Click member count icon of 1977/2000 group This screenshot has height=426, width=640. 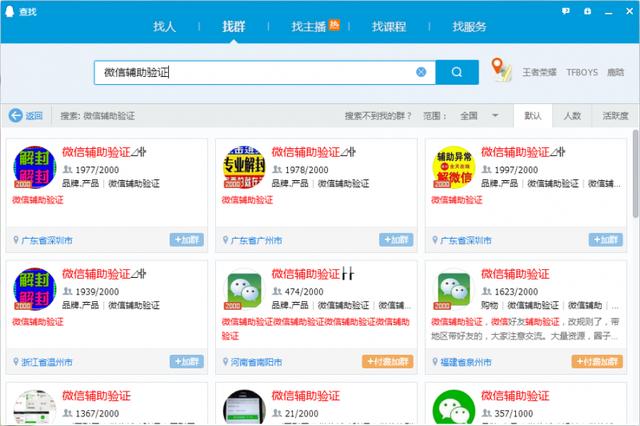click(68, 169)
